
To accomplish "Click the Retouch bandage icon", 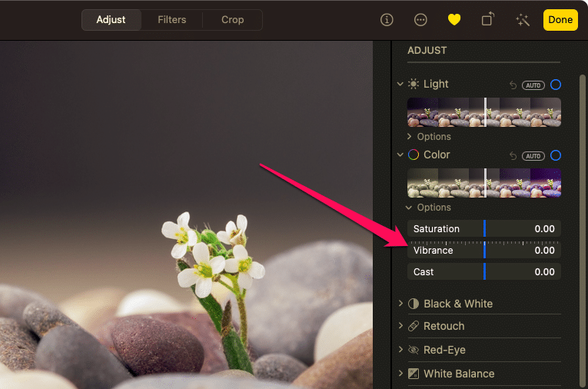I will [414, 327].
